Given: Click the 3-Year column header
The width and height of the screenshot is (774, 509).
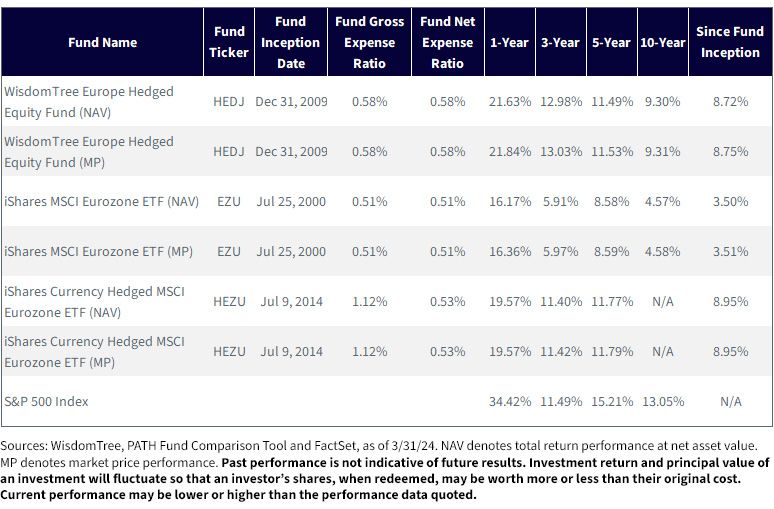Looking at the screenshot, I should (x=560, y=42).
